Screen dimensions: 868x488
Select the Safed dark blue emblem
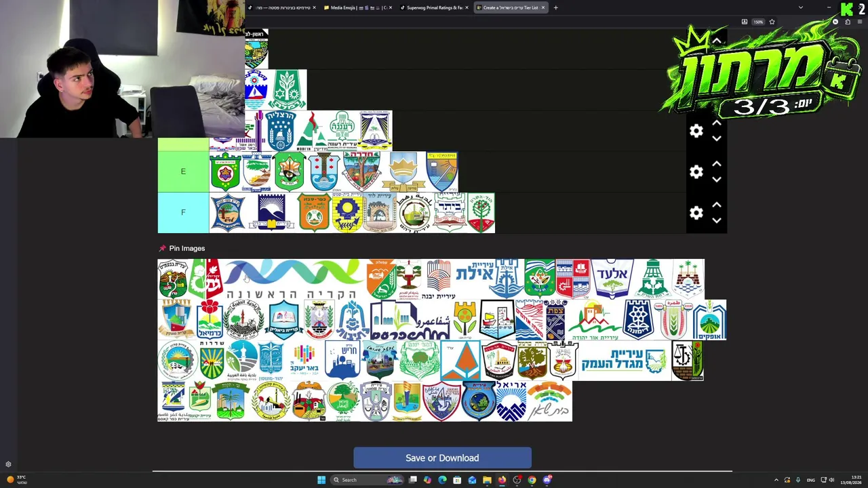556,320
